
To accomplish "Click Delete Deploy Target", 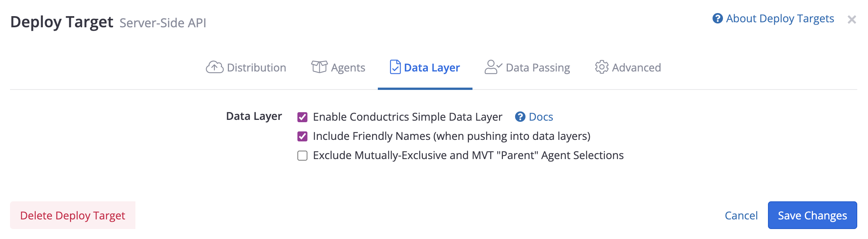I will pyautogui.click(x=73, y=215).
